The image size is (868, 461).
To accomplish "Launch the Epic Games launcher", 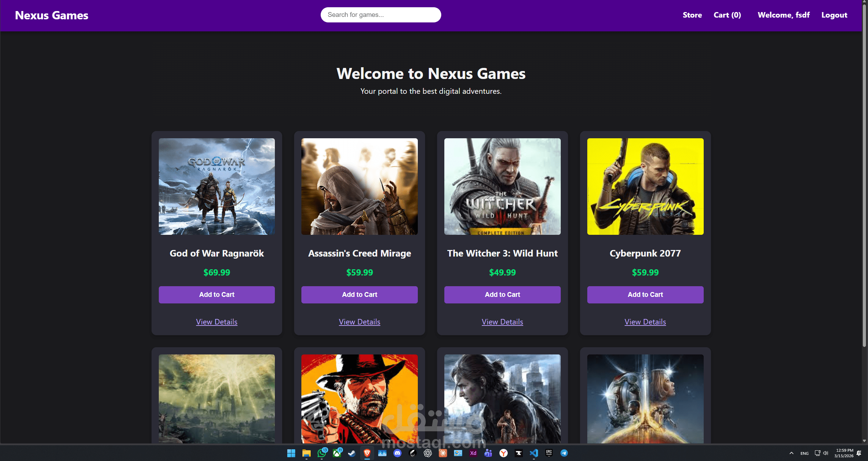I will [549, 453].
